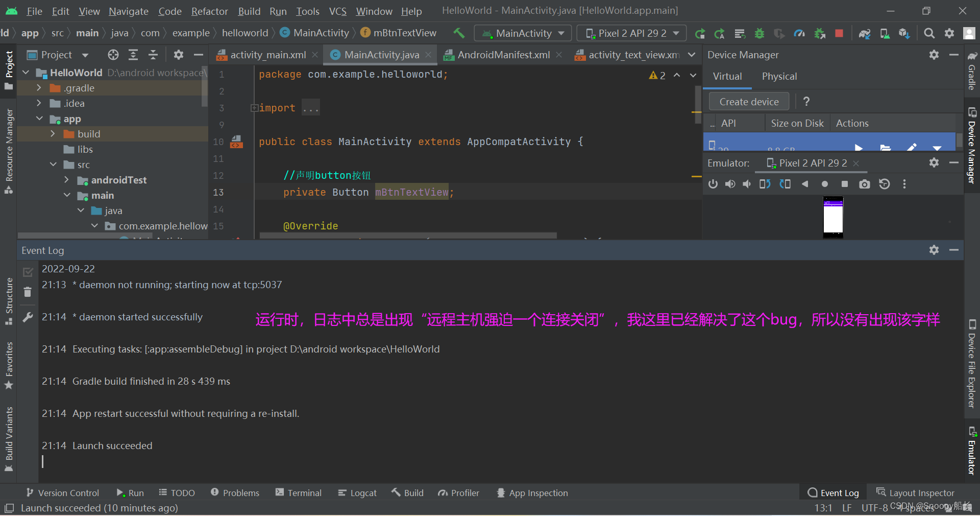Open the Device Manager toolbar icon
980x516 pixels.
885,33
